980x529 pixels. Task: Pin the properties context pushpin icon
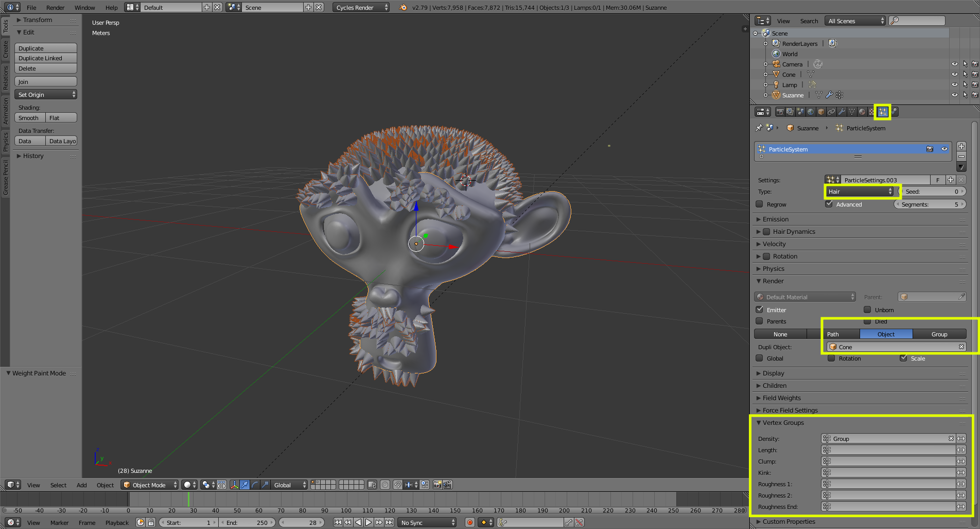point(759,128)
